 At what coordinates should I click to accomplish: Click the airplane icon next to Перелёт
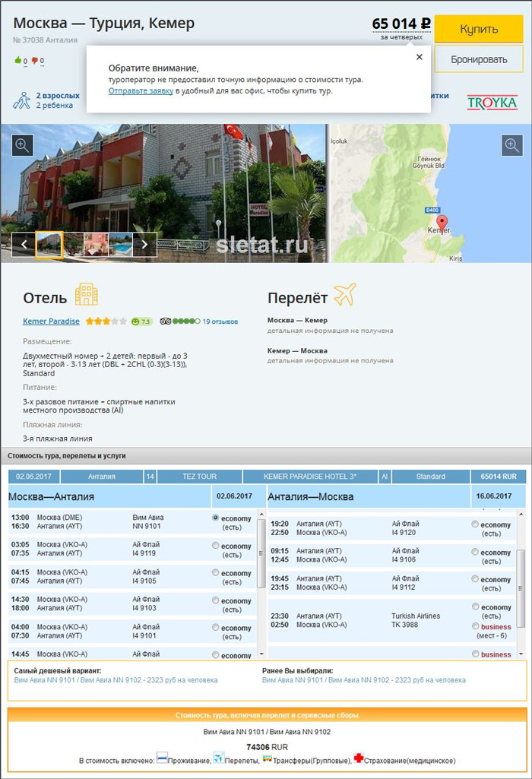click(345, 294)
